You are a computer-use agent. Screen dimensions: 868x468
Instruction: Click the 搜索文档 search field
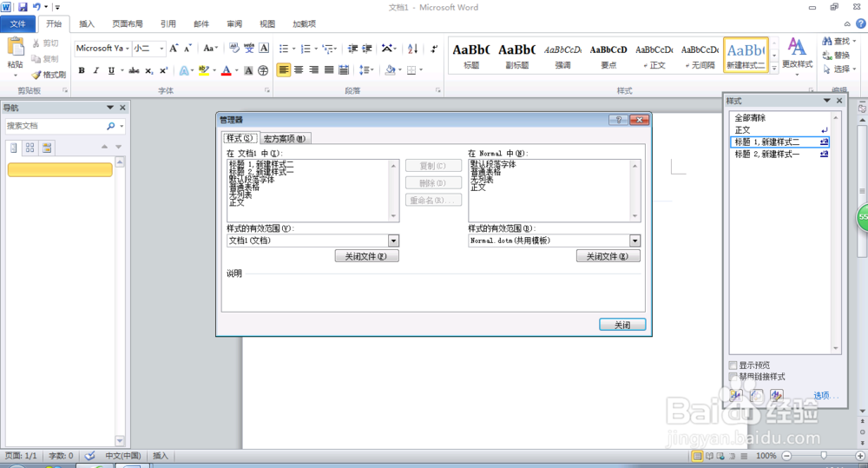click(x=56, y=126)
